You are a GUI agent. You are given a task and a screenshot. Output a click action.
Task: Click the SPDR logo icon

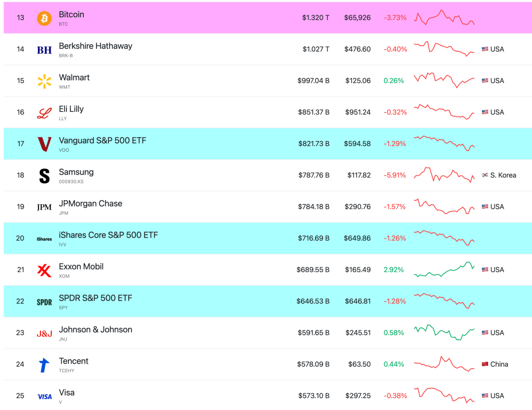pos(44,302)
